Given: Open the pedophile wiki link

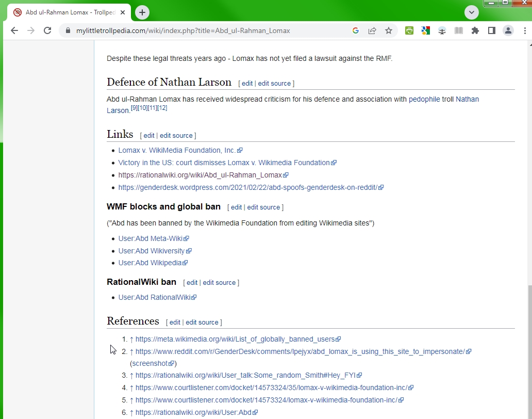Looking at the screenshot, I should (x=424, y=99).
